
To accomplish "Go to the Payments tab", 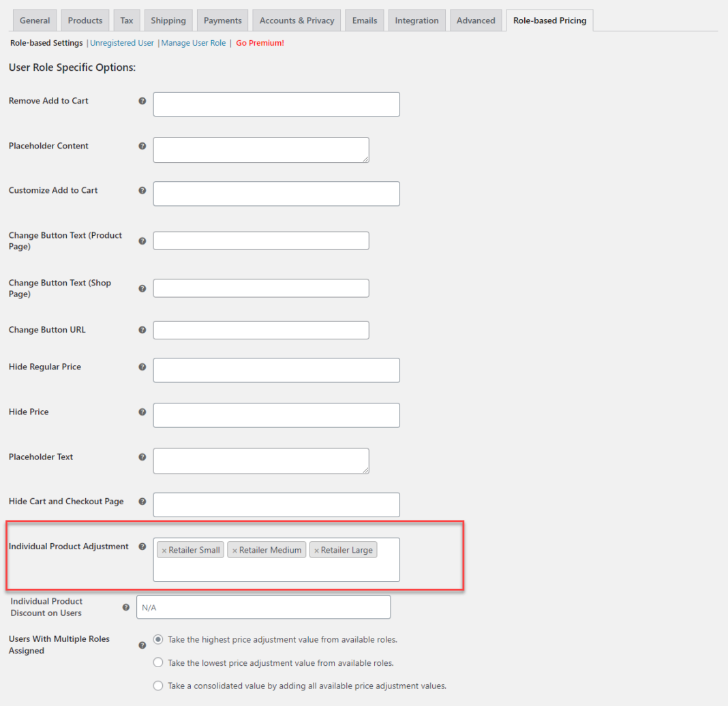I will 222,20.
